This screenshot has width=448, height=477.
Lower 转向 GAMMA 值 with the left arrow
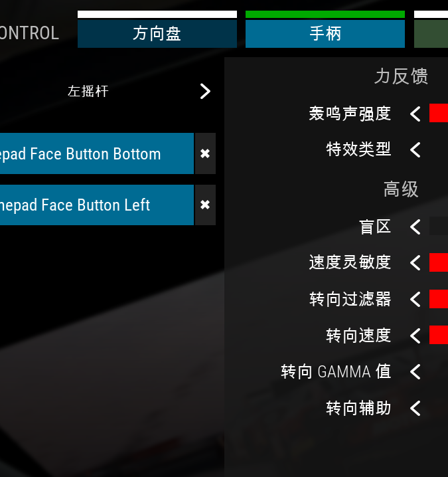(415, 372)
